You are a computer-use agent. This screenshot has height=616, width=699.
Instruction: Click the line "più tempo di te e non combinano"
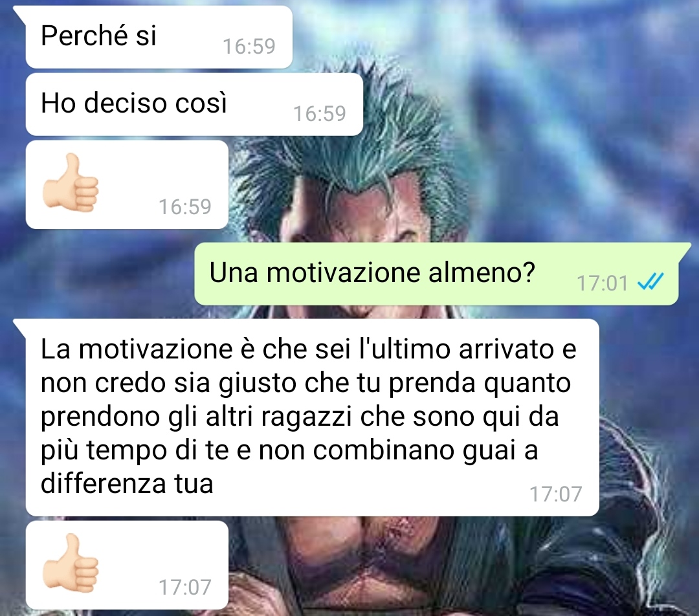pyautogui.click(x=289, y=450)
